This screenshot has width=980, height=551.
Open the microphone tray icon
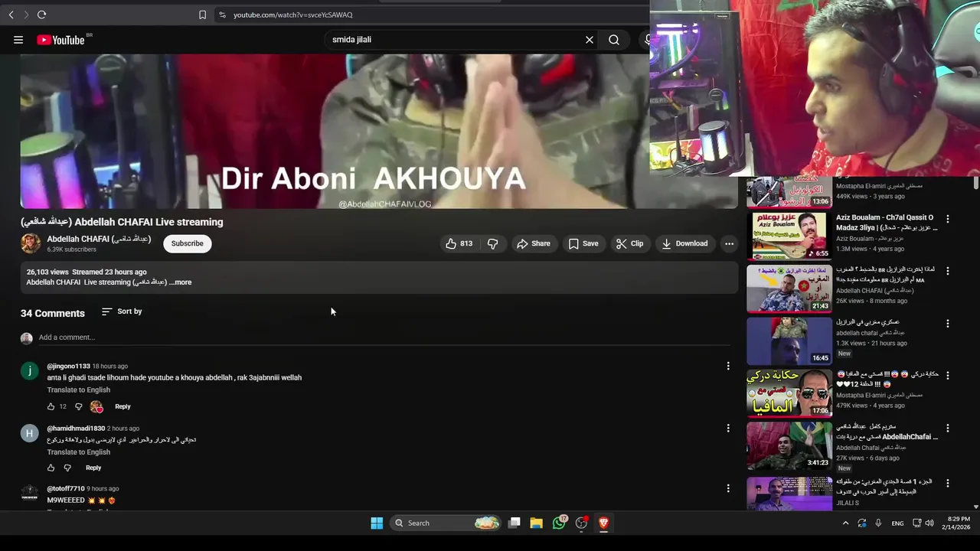(878, 523)
